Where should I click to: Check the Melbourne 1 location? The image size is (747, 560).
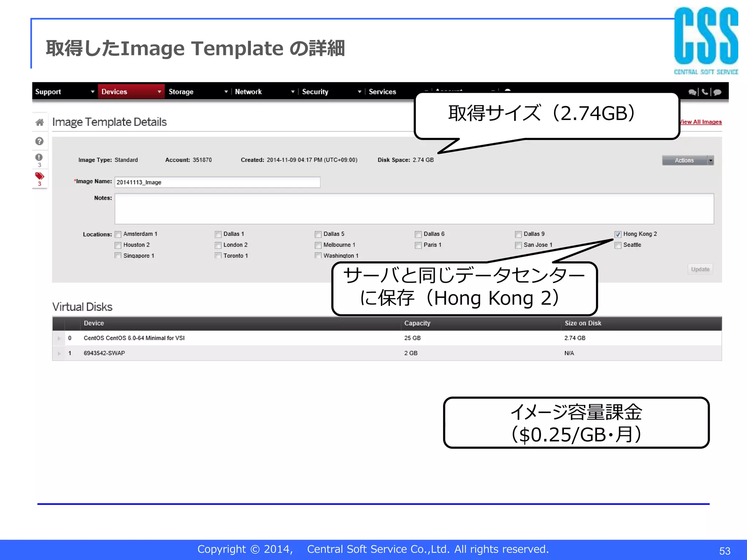(x=318, y=245)
